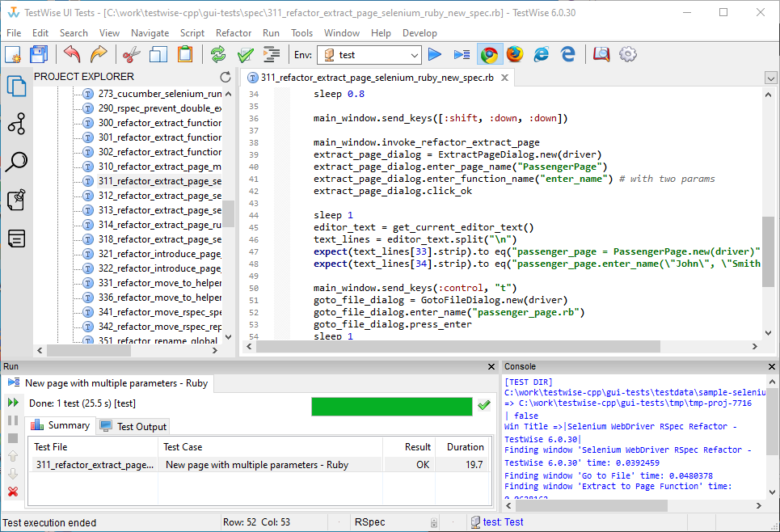The image size is (780, 532).
Task: Switch to the Summary tab
Action: coord(61,425)
